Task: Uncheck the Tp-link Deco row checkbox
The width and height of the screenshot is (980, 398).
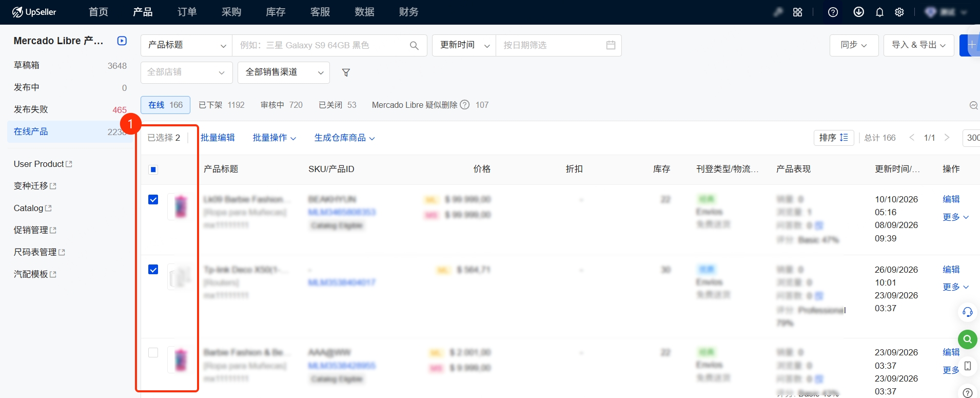Action: (153, 270)
